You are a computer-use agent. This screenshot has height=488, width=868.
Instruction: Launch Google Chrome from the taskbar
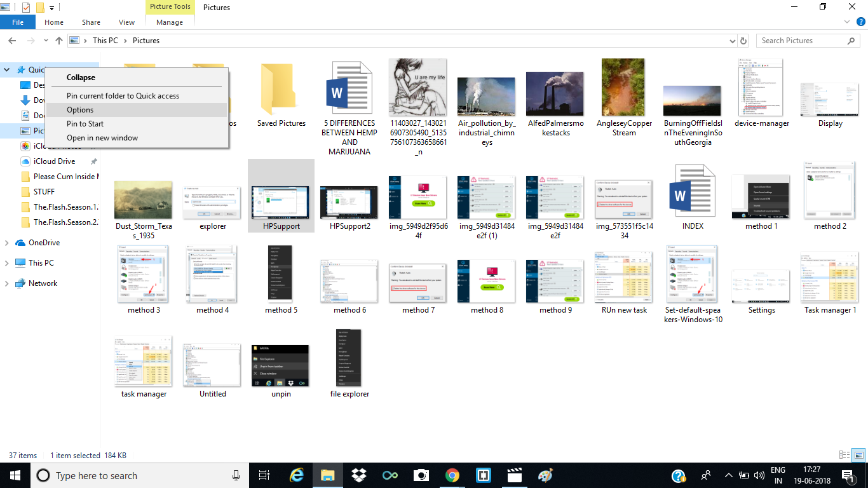[x=452, y=475]
